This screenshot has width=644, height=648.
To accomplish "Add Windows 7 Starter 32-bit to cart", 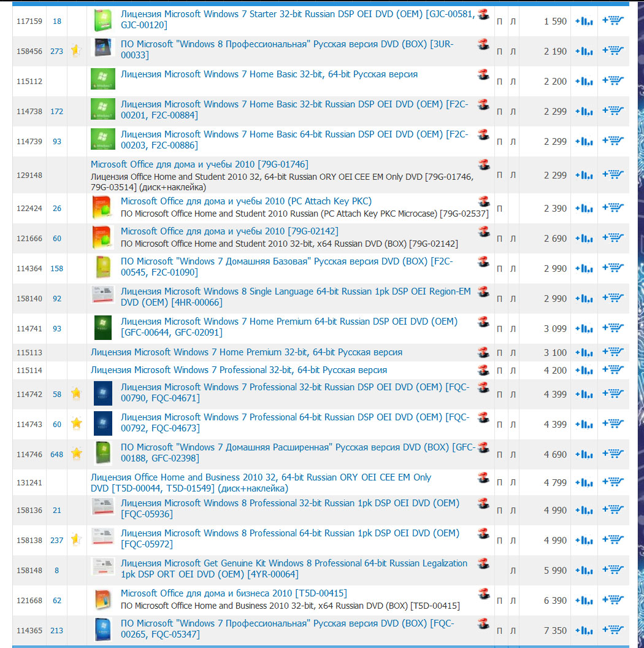I will pos(613,20).
